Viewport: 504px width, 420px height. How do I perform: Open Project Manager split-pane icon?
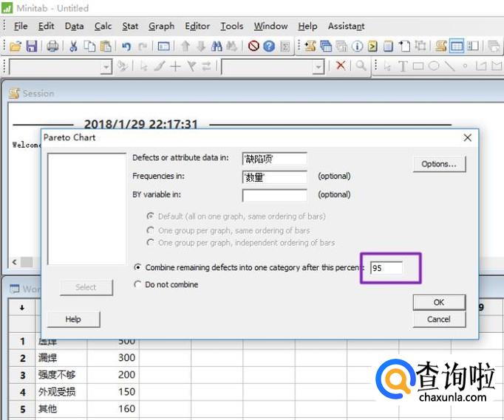472,47
